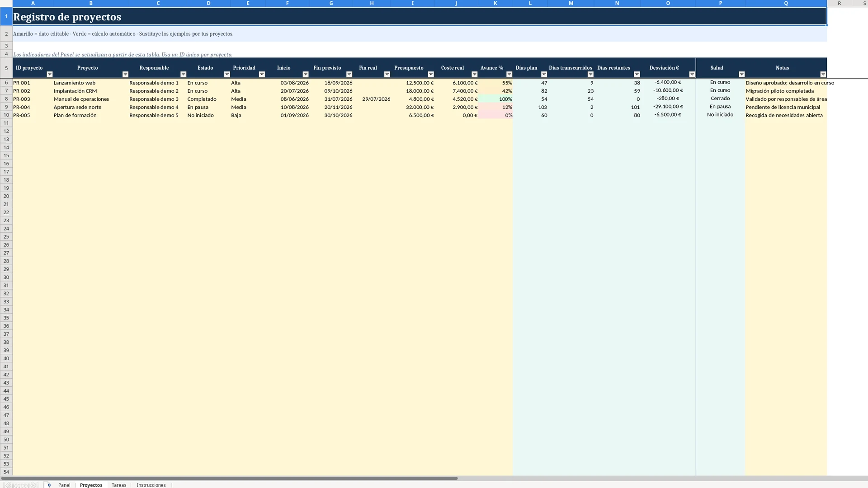
Task: Select cell 'PR-003'
Action: 33,99
